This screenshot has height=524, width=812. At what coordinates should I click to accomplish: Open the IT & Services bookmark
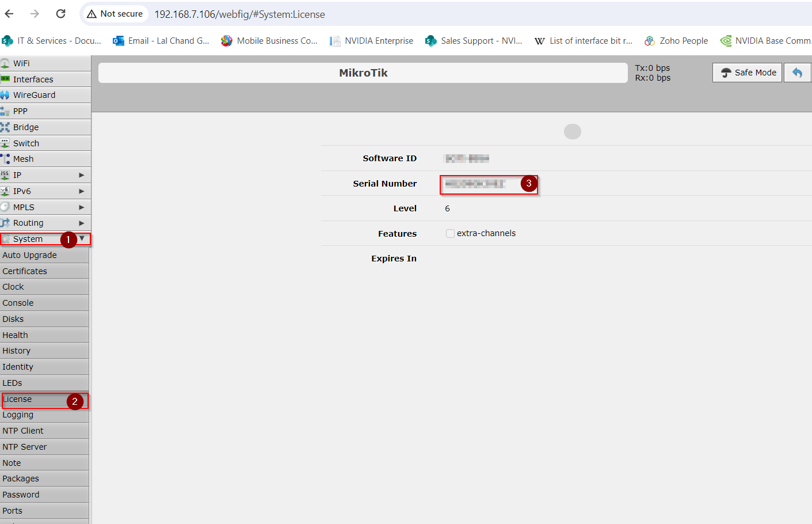(52, 41)
